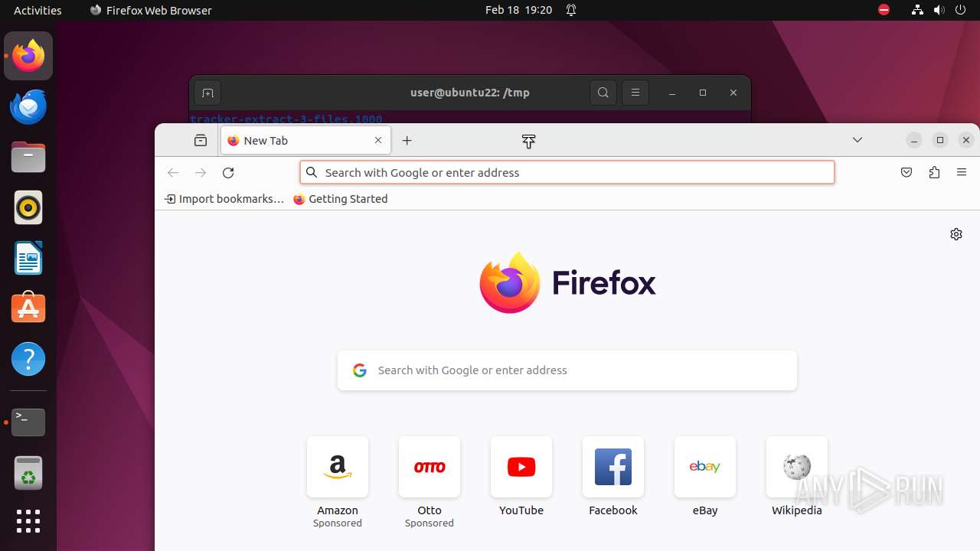
Task: Select the New Tab tab
Action: 305,140
